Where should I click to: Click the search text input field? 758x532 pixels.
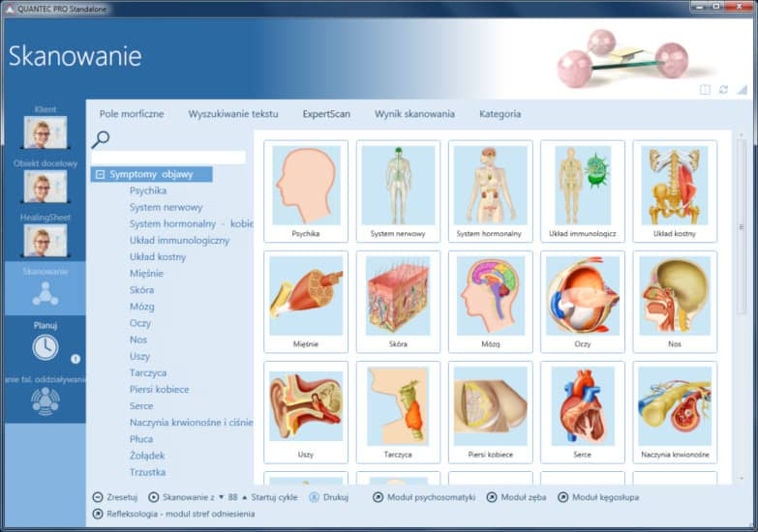[168, 157]
